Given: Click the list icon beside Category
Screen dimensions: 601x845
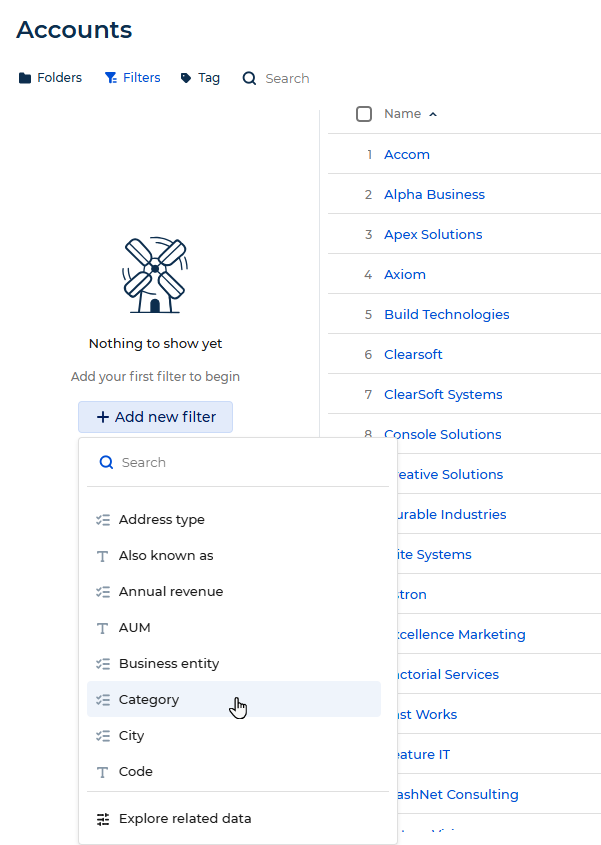Looking at the screenshot, I should pos(103,699).
